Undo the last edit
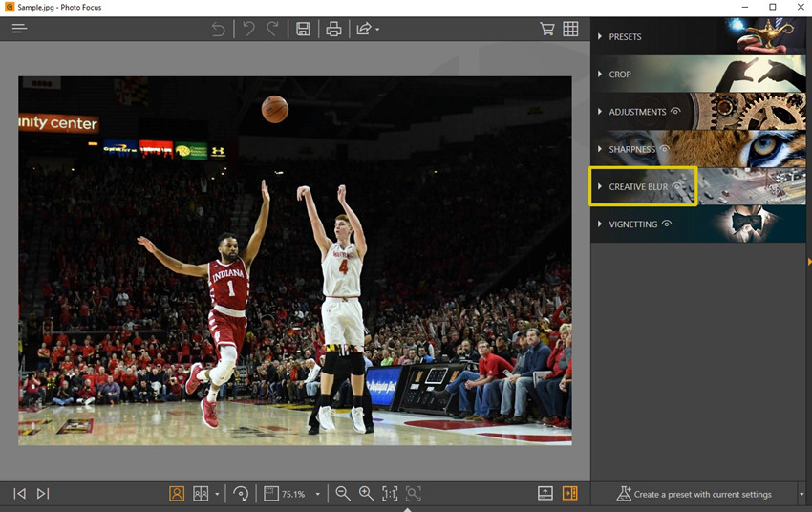The height and width of the screenshot is (512, 812). (x=249, y=29)
